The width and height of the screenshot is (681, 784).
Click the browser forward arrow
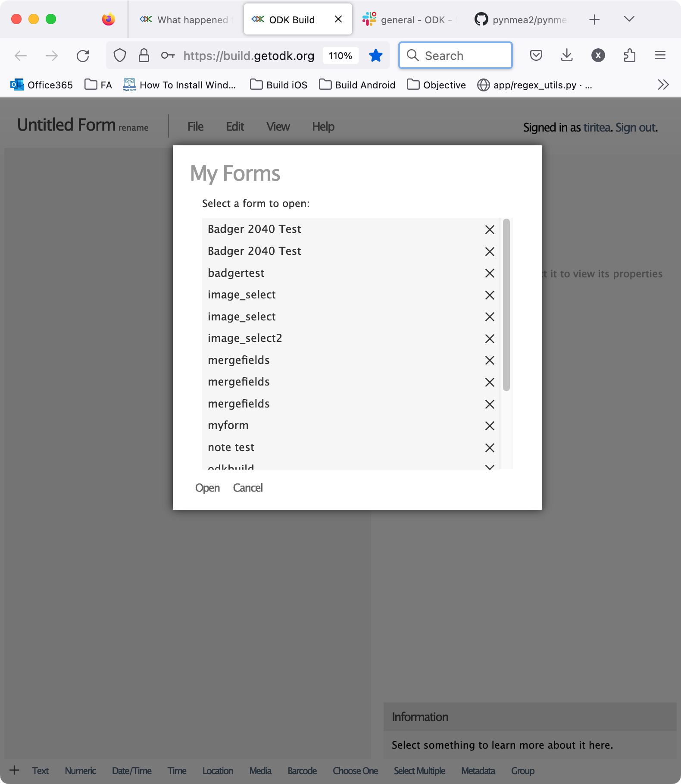click(52, 56)
